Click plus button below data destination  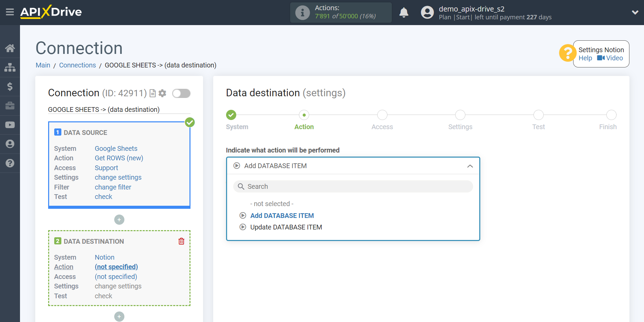coord(119,317)
